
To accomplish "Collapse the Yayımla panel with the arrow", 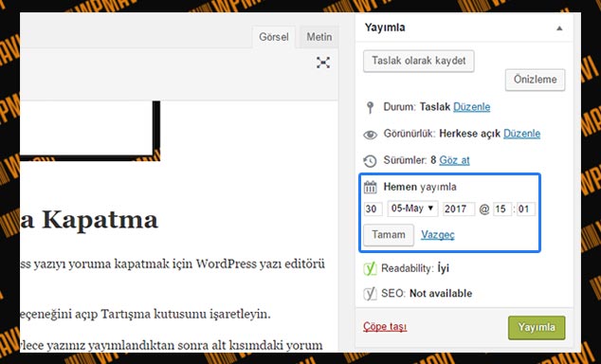I will [x=559, y=28].
